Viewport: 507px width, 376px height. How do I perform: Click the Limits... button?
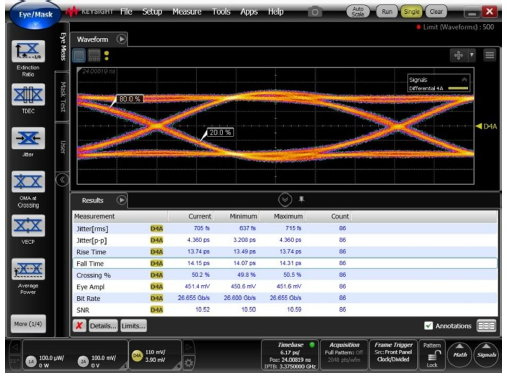pyautogui.click(x=133, y=326)
